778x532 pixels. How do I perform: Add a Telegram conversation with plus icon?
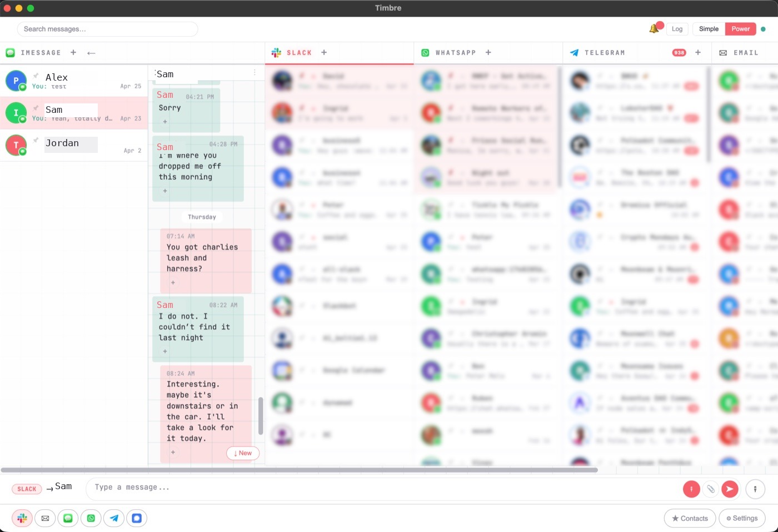coord(698,52)
